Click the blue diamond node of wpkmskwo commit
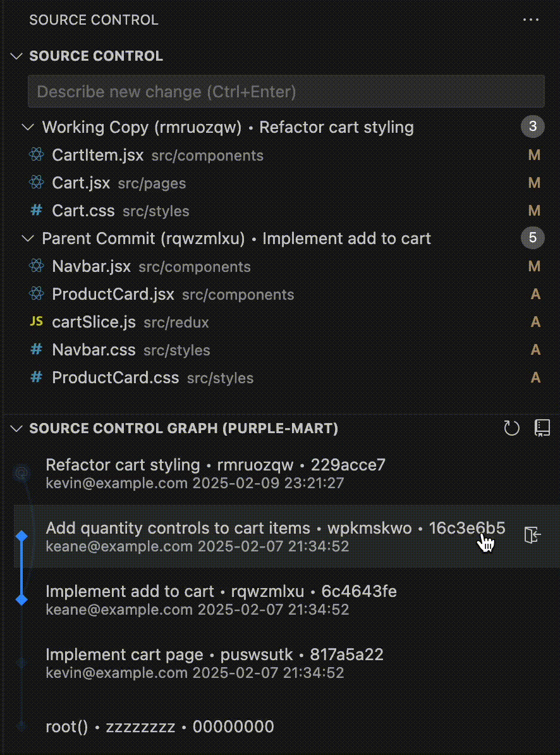Image resolution: width=560 pixels, height=755 pixels. click(x=21, y=536)
